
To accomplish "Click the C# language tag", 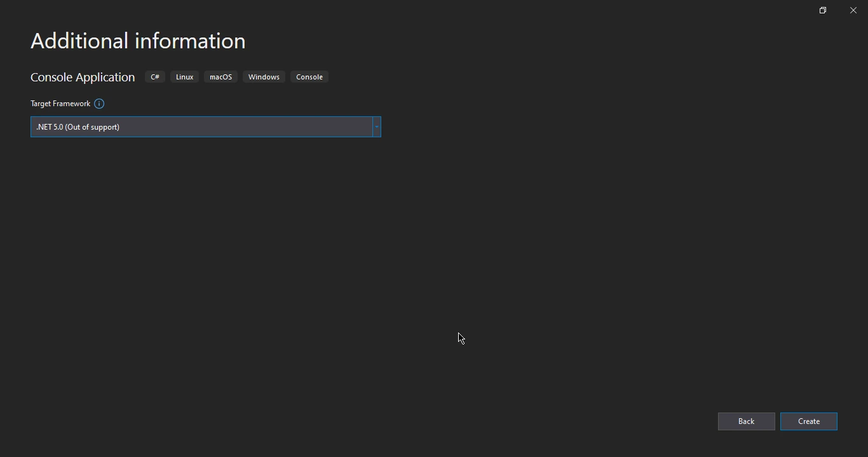I will (x=155, y=77).
